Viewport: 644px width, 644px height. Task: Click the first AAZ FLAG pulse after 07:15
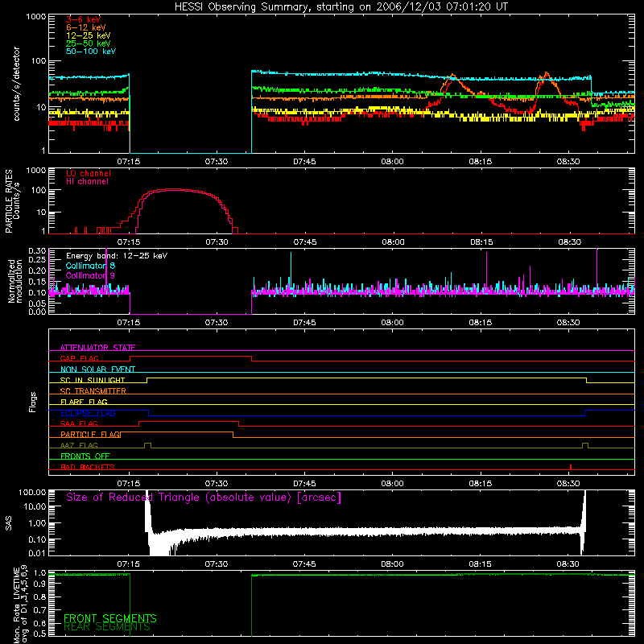click(x=147, y=446)
